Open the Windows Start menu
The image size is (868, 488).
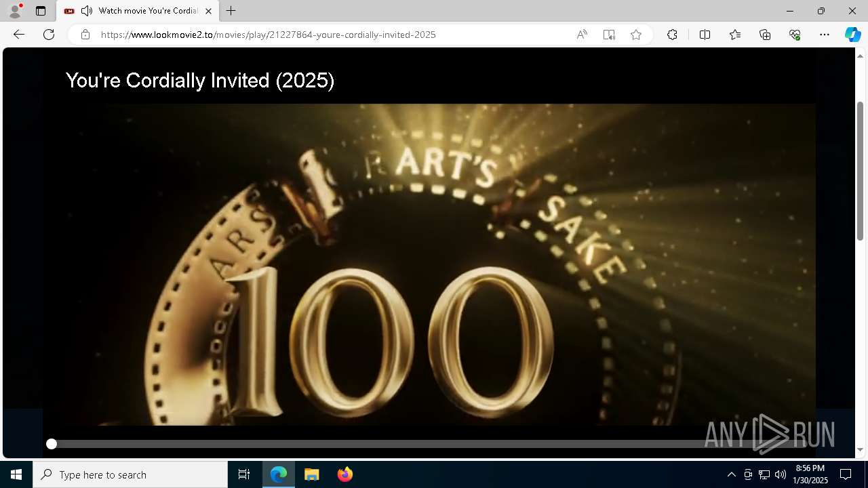click(16, 474)
